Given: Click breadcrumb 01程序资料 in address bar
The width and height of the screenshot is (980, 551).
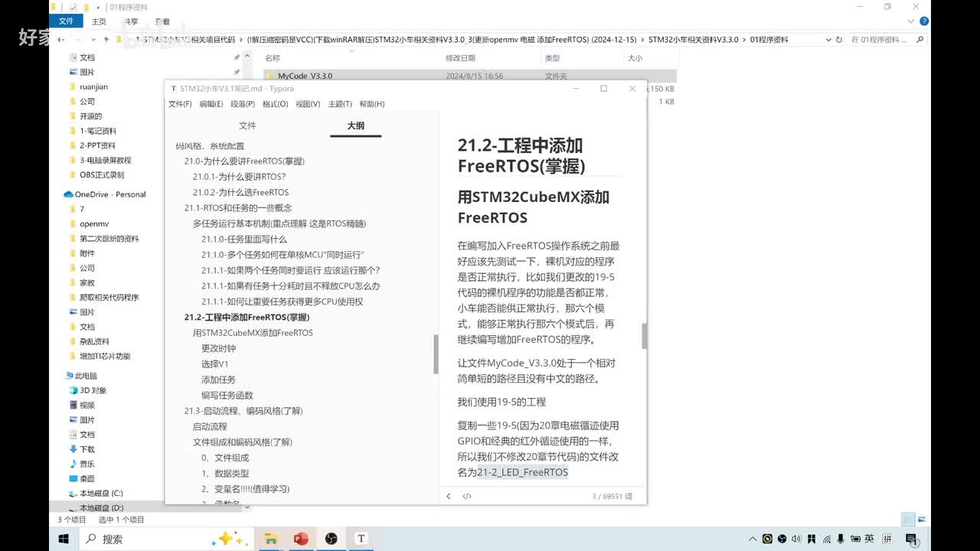Looking at the screenshot, I should click(x=769, y=39).
